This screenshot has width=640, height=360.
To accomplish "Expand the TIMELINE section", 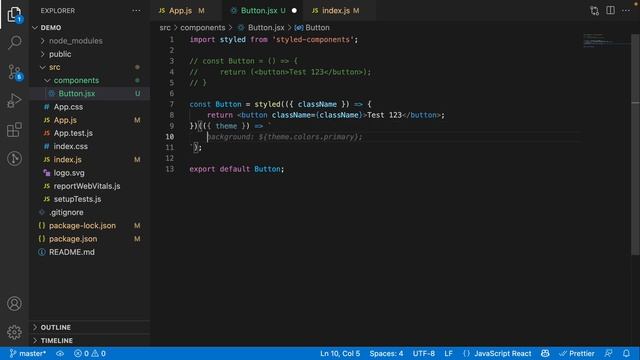I will coord(90,340).
